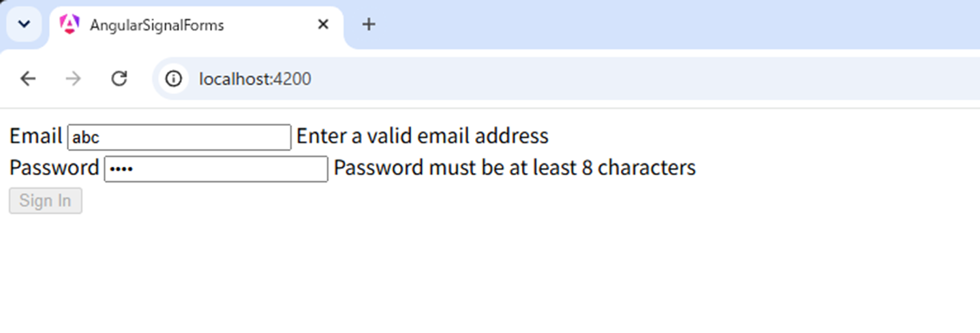Reload the page with the refresh icon
This screenshot has height=333, width=980.
pos(119,79)
